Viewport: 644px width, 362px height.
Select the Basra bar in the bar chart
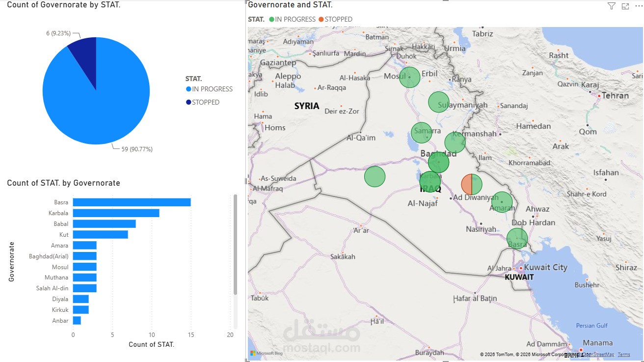(132, 202)
